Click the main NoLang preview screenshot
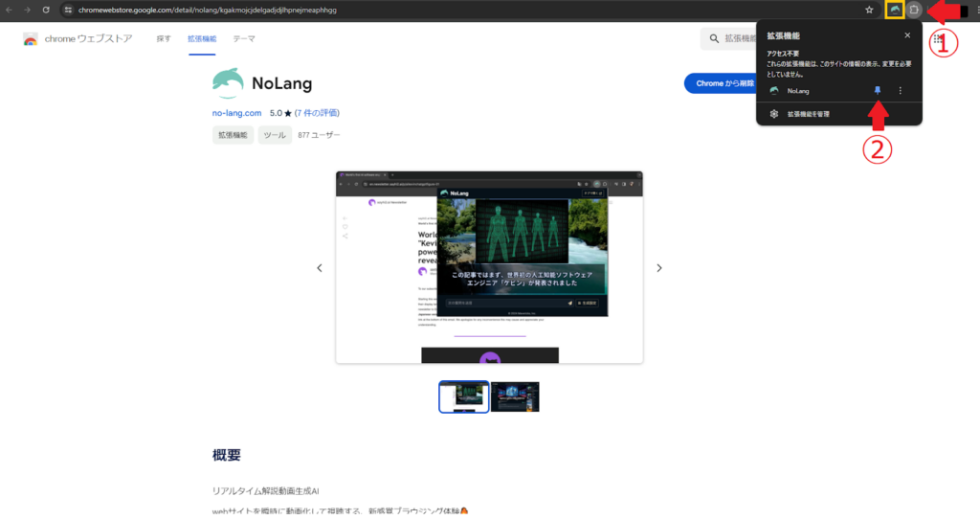 489,268
